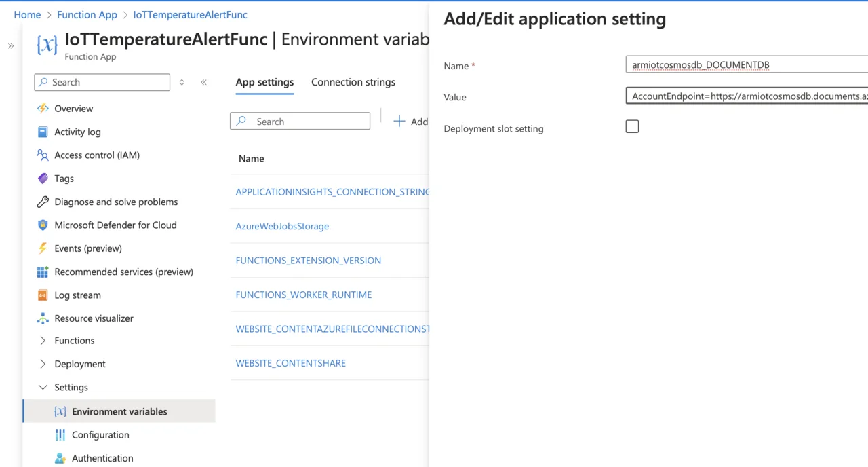
Task: Open Resource visualizer icon
Action: point(43,318)
